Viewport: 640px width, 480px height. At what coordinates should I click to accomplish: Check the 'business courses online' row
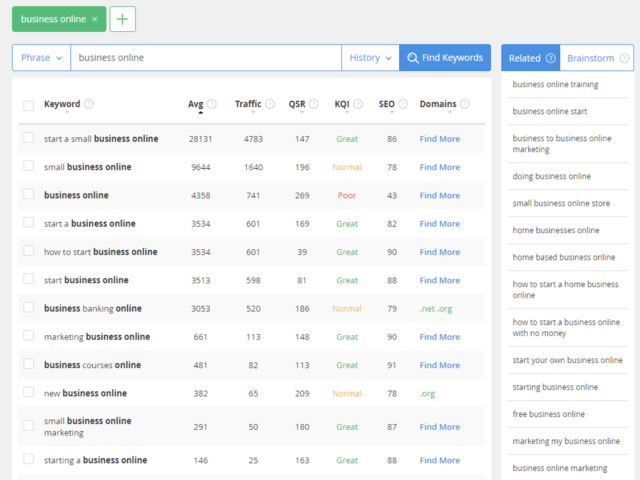tap(29, 364)
